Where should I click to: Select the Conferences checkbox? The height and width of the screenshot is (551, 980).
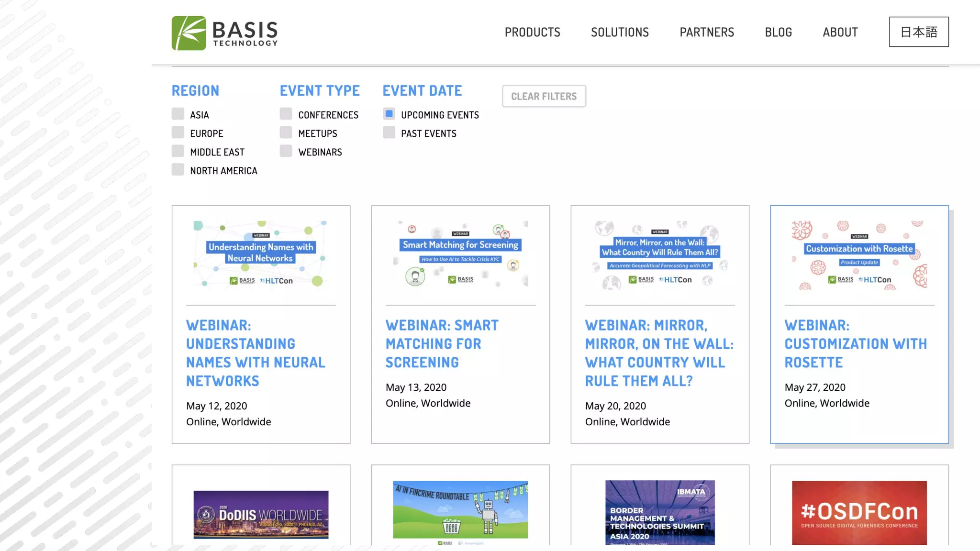286,114
